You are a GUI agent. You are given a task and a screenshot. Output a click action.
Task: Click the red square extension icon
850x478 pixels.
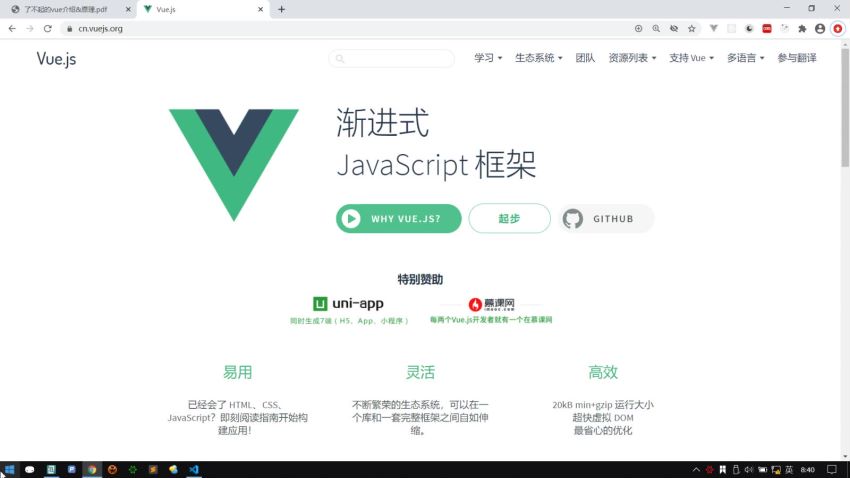pos(767,29)
